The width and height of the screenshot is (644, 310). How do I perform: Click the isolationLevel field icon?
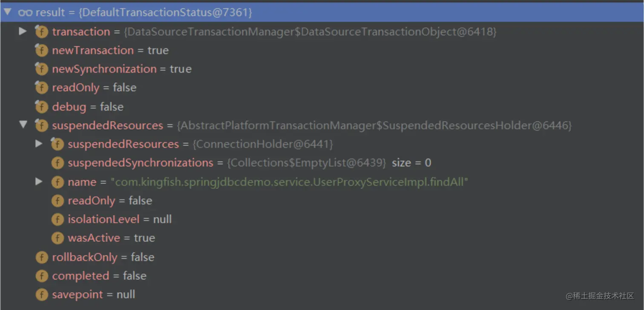57,219
